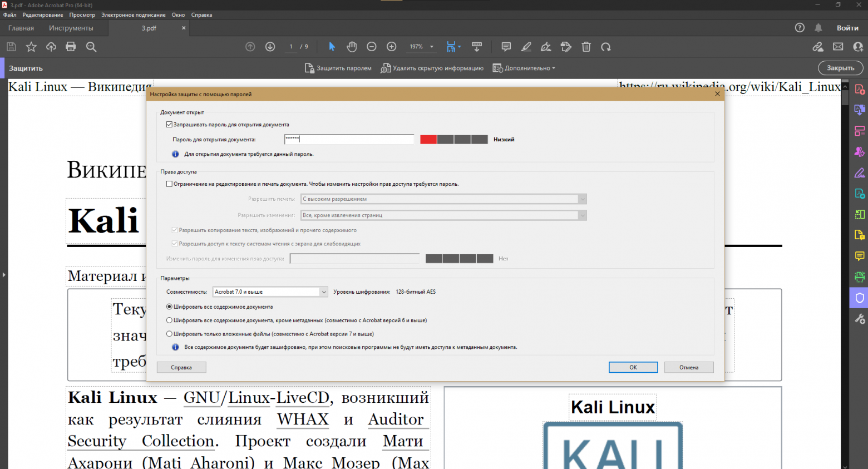This screenshot has width=868, height=469.
Task: Toggle 'Разрешить доступ к тексту системам чтения' checkbox
Action: (x=175, y=244)
